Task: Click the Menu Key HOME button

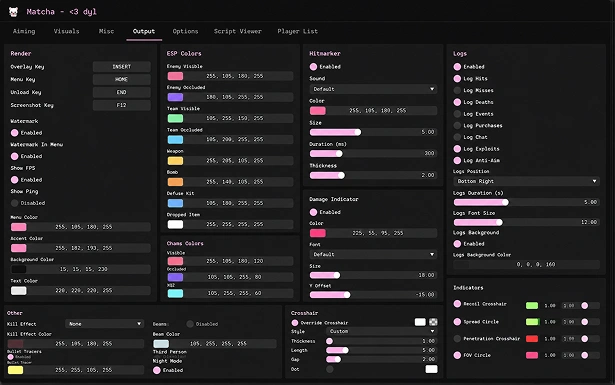Action: coord(122,79)
